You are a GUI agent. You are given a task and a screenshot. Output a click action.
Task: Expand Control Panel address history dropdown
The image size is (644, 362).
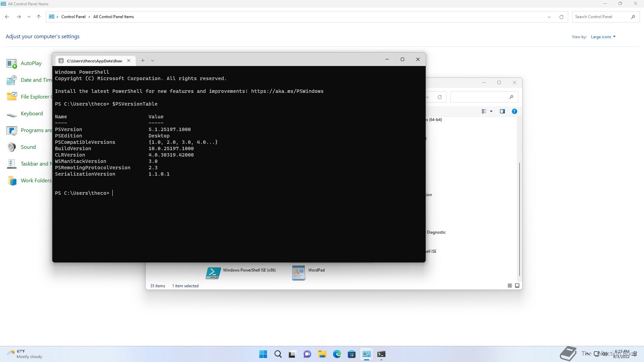click(549, 17)
